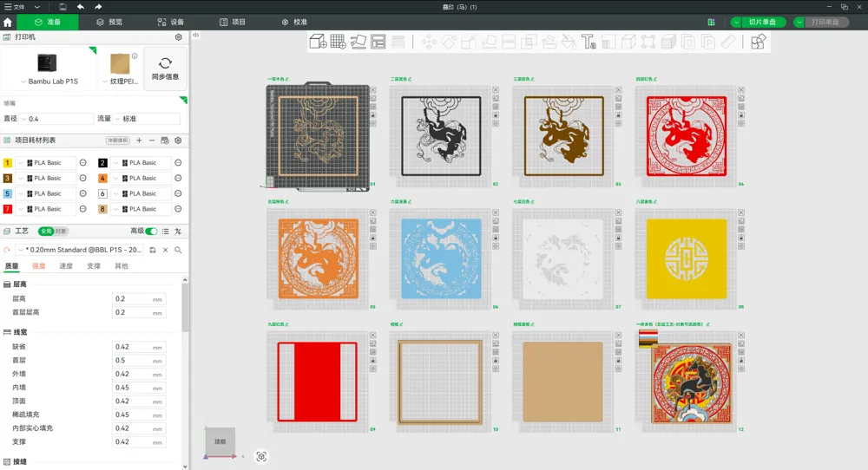Open nozzle diameter 0.4 dropdown

point(56,119)
